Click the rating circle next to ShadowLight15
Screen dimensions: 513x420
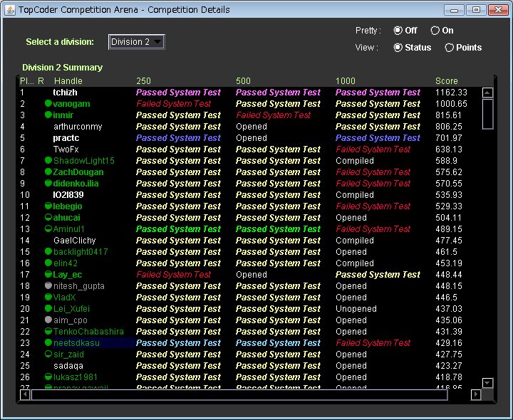(x=48, y=160)
